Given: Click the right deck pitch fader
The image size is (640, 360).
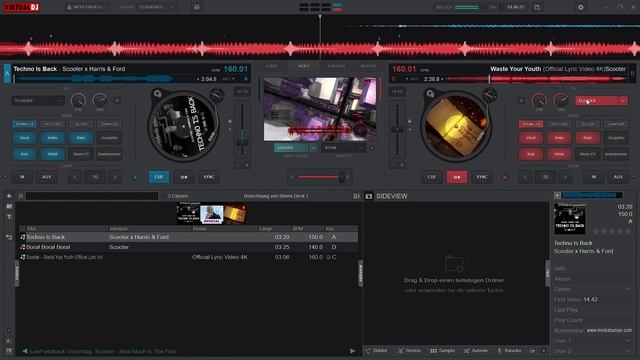Looking at the screenshot, I should click(397, 130).
